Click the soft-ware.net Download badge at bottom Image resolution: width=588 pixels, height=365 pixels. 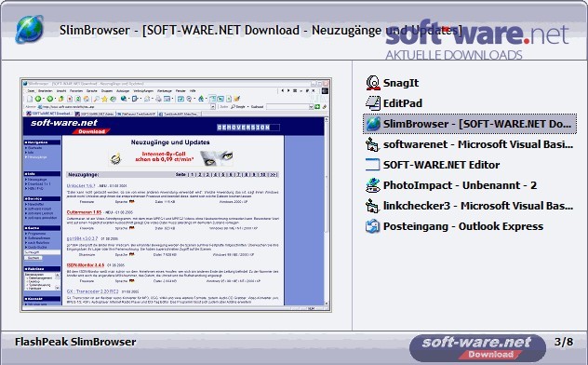pos(477,348)
